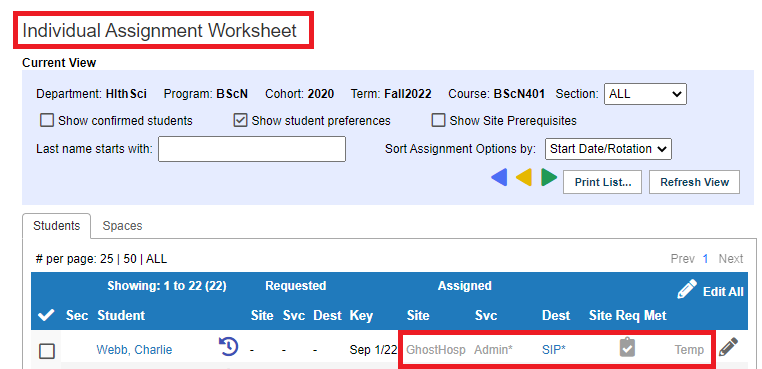Uncheck Show student preferences
This screenshot has width=762, height=369.
coord(240,120)
